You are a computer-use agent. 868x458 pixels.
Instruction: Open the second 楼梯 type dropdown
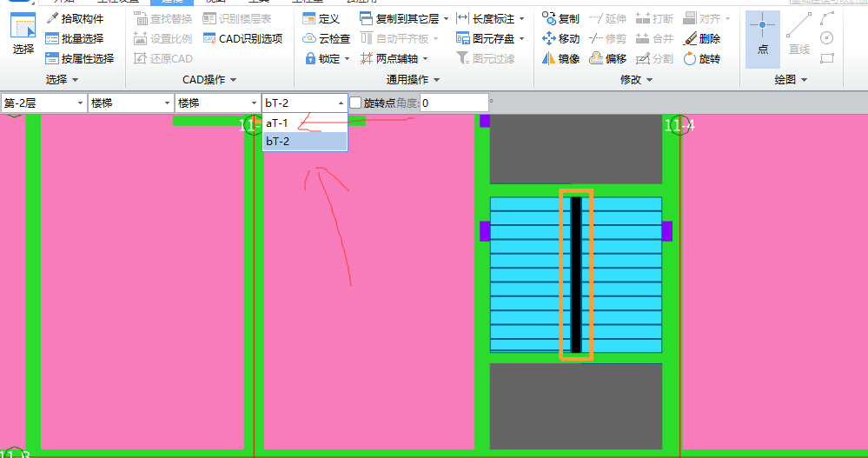coord(217,103)
